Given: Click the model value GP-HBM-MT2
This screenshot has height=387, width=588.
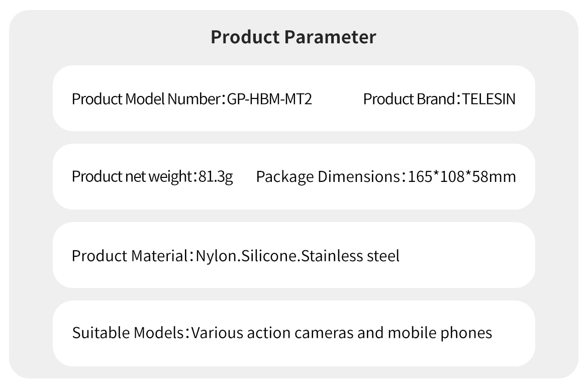Looking at the screenshot, I should [269, 99].
